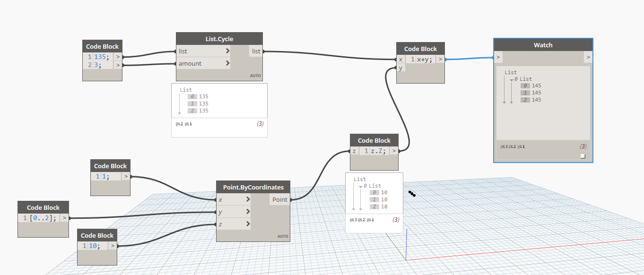
Task: Collapse the '0 List' triangle in z.Z preview
Action: tap(360, 186)
